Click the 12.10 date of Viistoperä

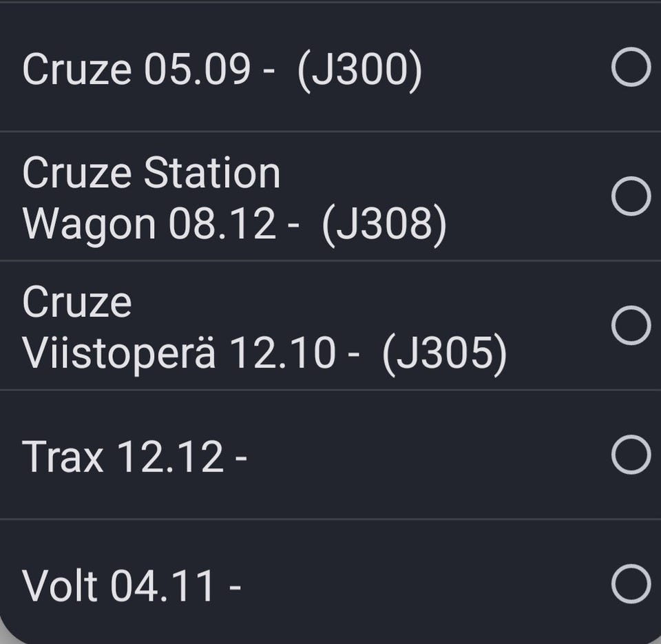[x=282, y=353]
